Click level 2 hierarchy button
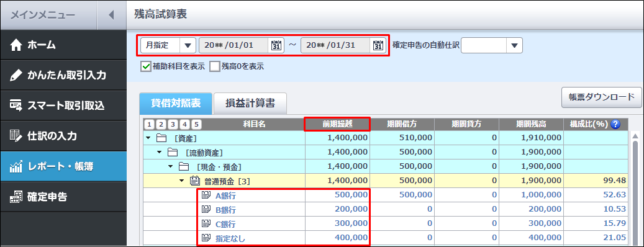The width and height of the screenshot is (644, 247). tap(161, 125)
